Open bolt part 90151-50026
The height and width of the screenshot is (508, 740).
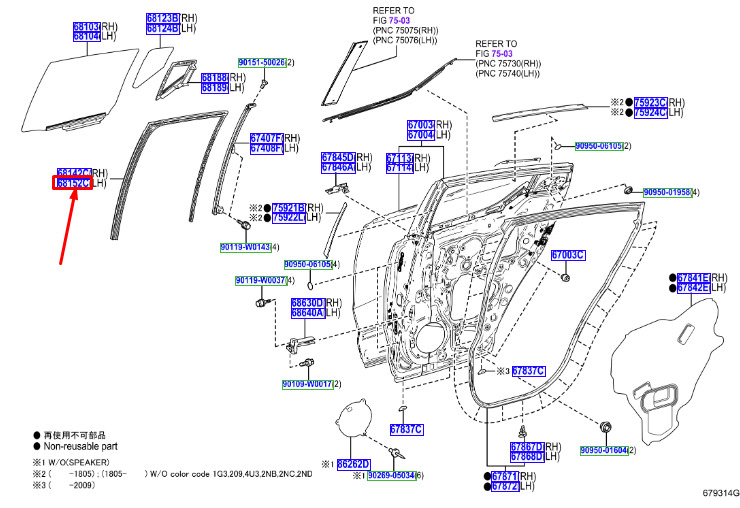262,62
